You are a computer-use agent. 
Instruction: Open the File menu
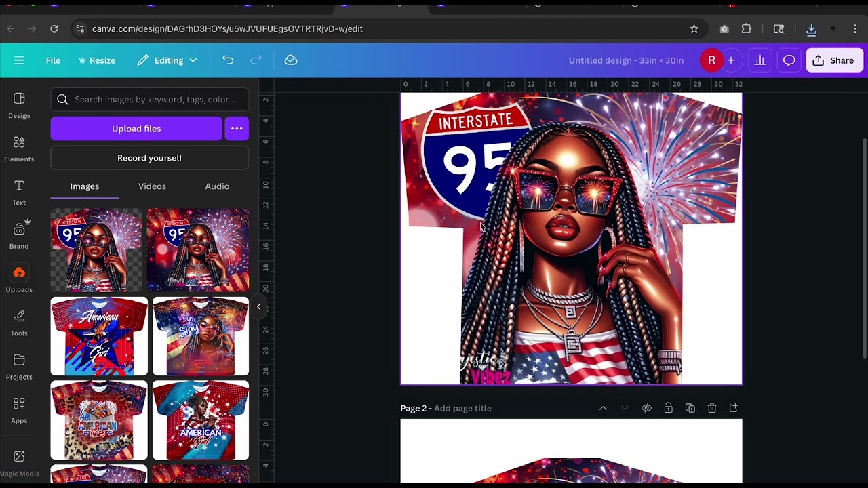pyautogui.click(x=53, y=60)
